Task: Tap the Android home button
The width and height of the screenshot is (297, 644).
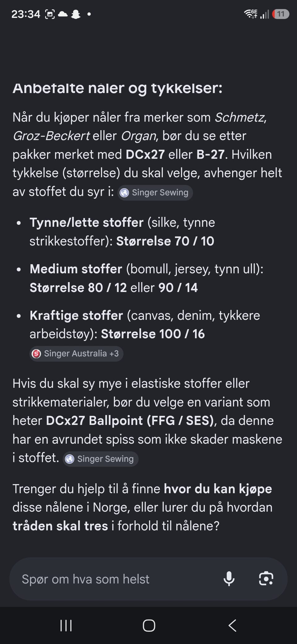Action: [149, 626]
